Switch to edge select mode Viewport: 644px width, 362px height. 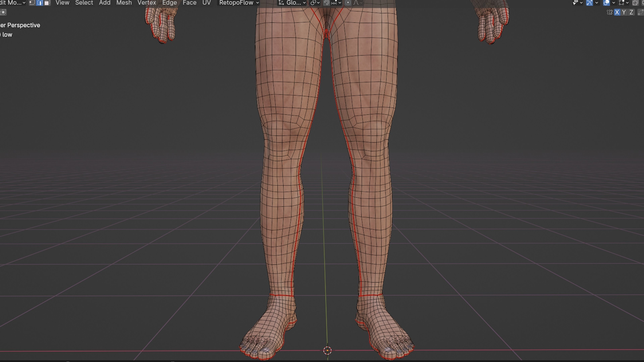pos(40,3)
